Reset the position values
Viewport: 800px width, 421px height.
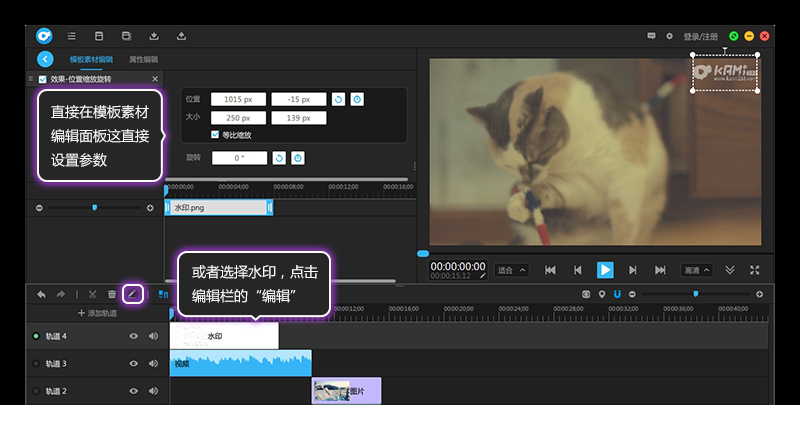click(x=338, y=100)
